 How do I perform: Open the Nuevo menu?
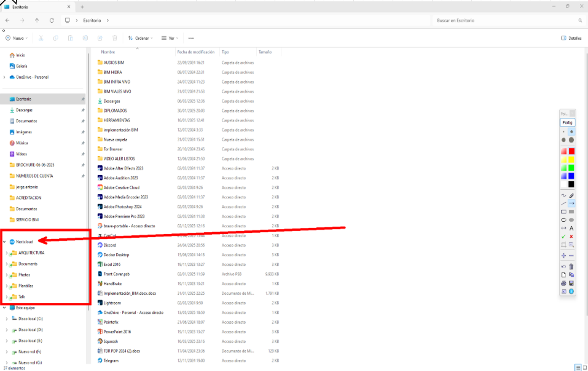18,38
